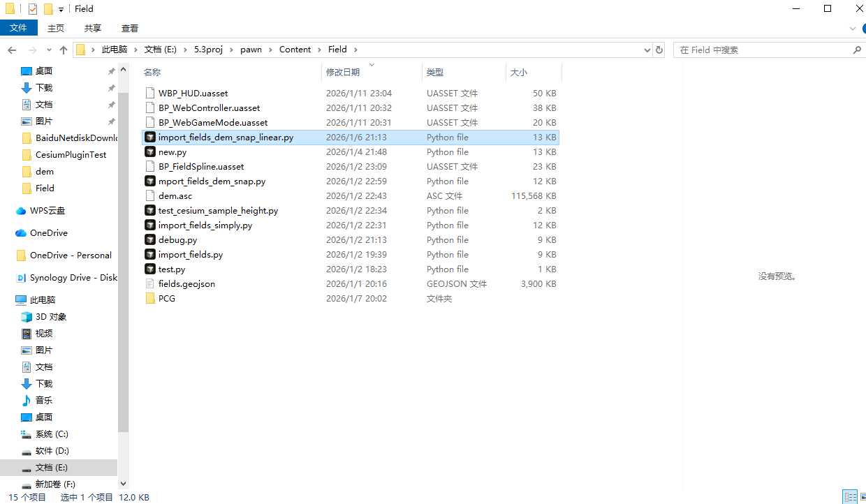Click the 115,568 KB size cell

534,195
